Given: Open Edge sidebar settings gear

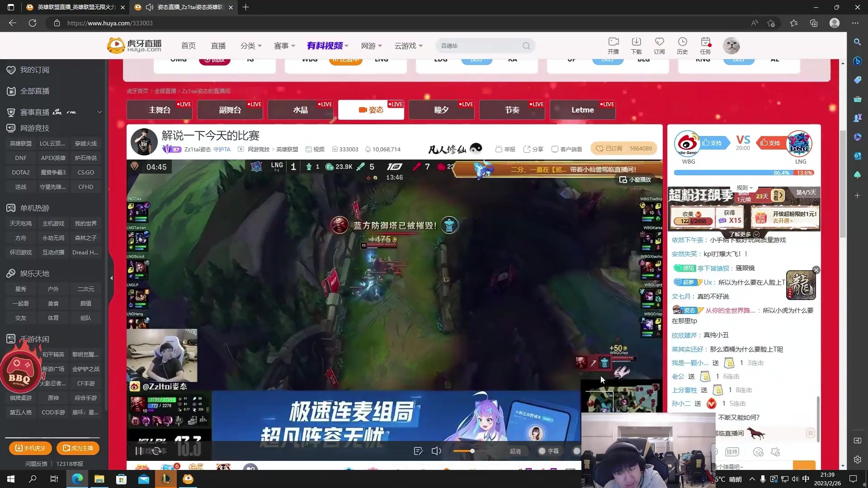Looking at the screenshot, I should [857, 460].
